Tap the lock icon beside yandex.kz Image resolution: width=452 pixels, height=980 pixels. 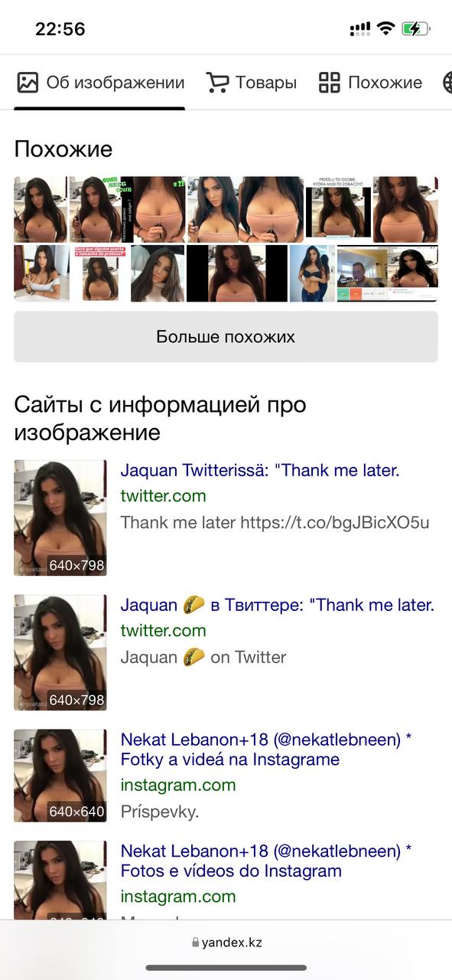click(196, 942)
